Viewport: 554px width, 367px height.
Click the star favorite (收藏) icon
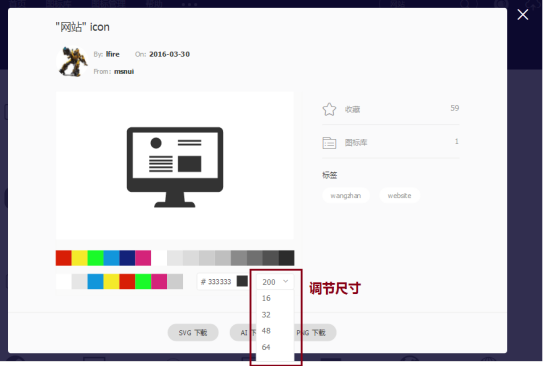(x=329, y=109)
